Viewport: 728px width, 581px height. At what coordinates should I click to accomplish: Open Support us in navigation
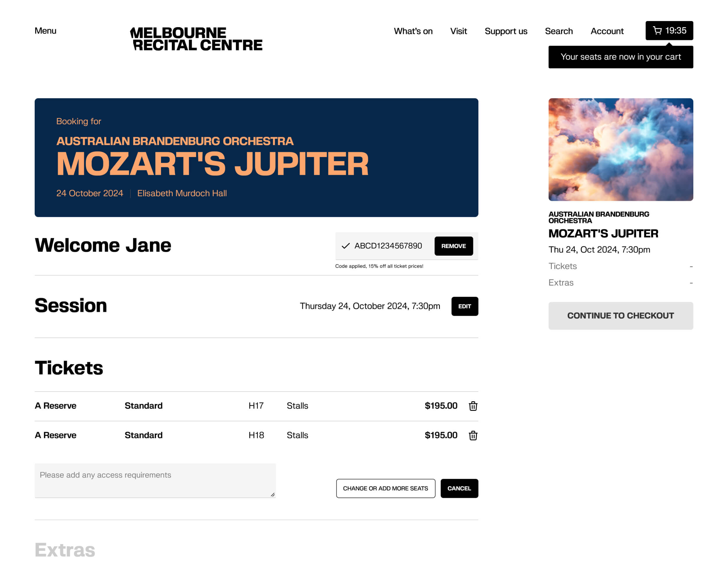[x=506, y=31]
